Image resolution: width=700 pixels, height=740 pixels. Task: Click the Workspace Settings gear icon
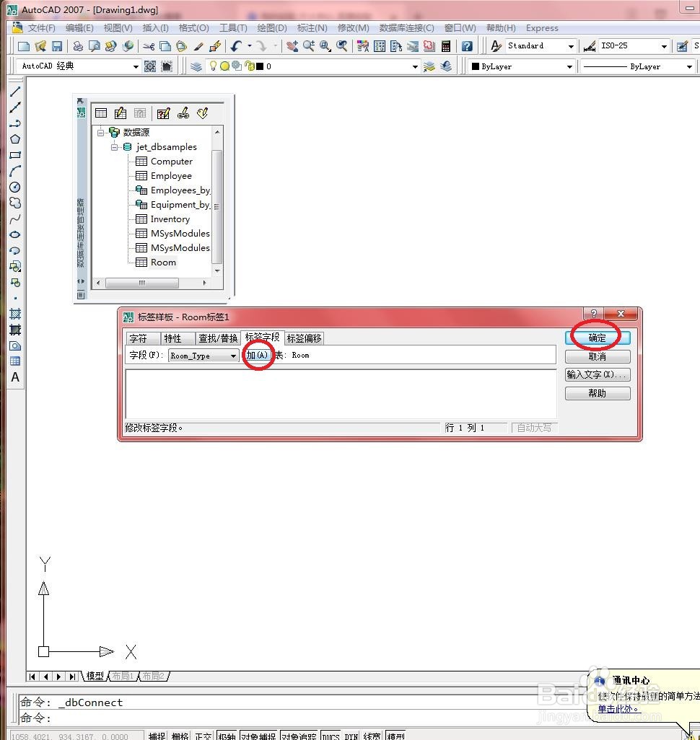[x=149, y=66]
